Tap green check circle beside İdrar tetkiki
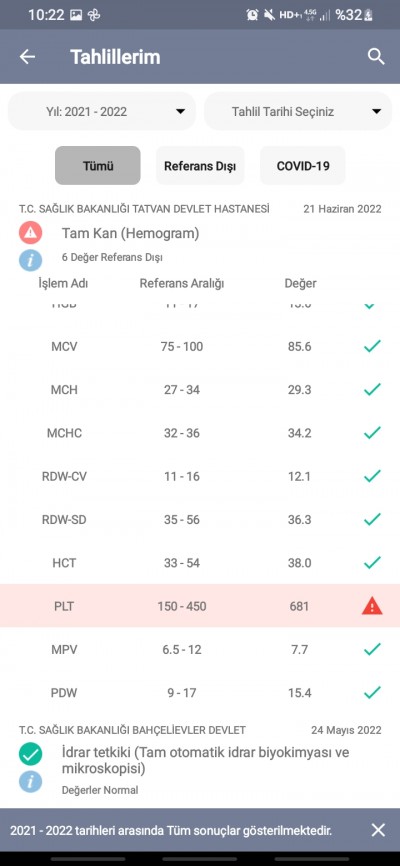 30,754
